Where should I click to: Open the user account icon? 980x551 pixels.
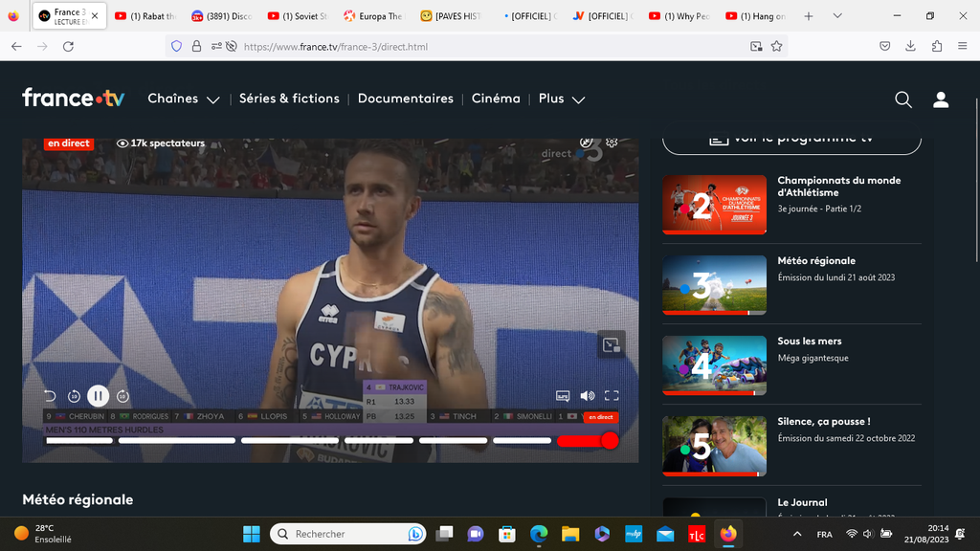(941, 99)
